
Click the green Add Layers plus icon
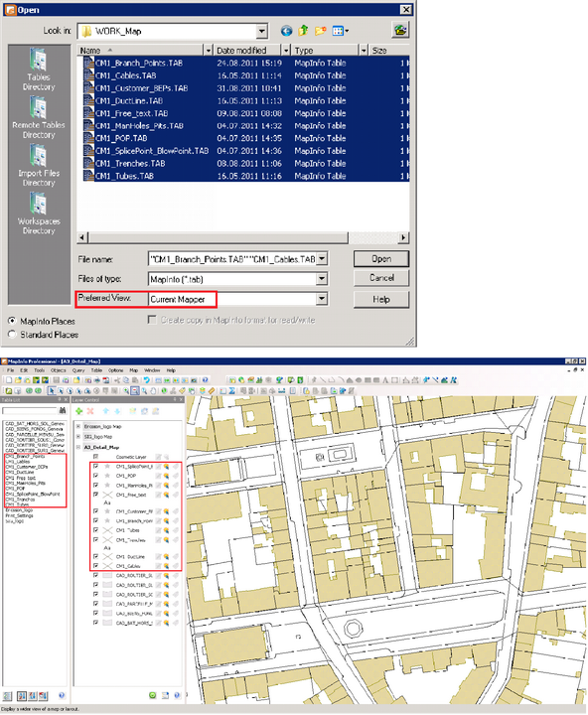[x=78, y=411]
